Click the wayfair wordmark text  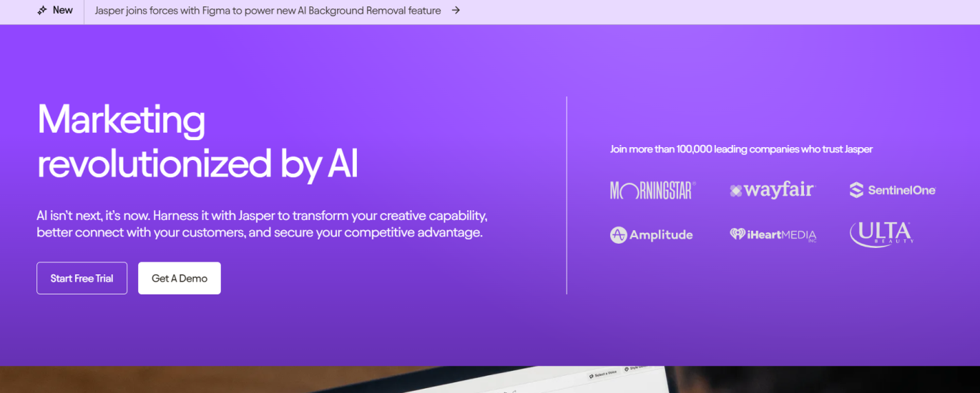[779, 190]
